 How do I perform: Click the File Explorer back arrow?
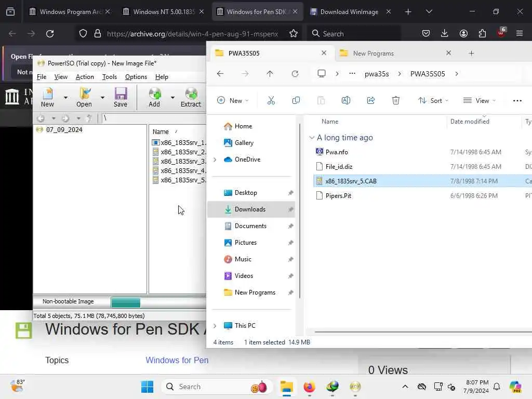click(x=220, y=74)
